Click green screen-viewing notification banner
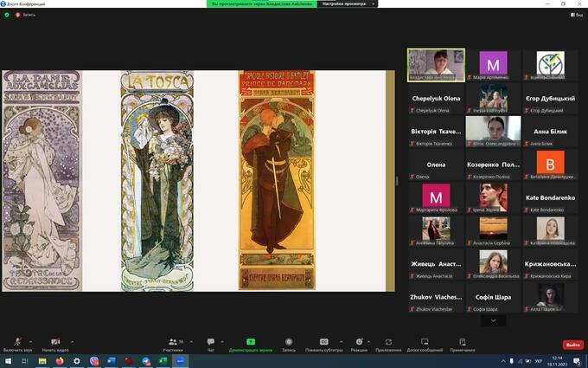 [262, 3]
